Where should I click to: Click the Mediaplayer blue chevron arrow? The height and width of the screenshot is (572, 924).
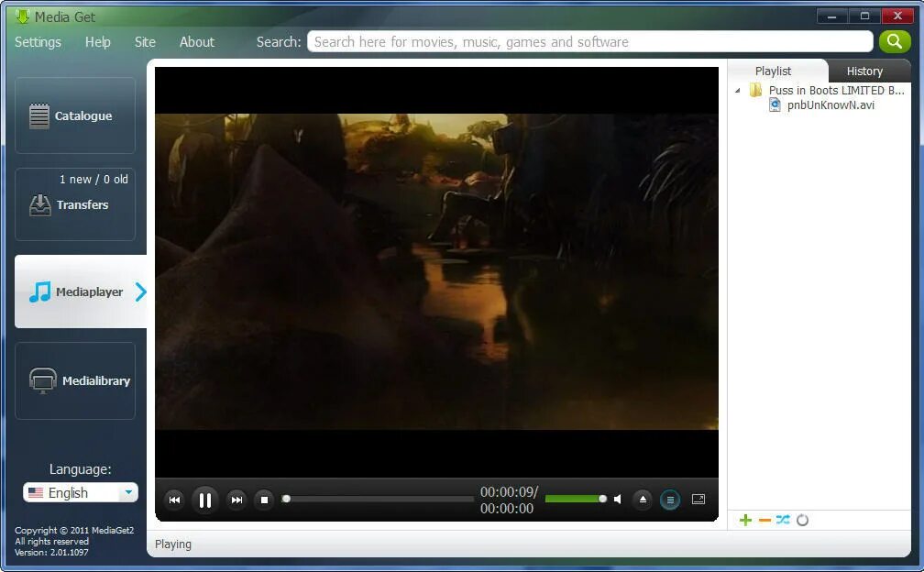pyautogui.click(x=140, y=291)
